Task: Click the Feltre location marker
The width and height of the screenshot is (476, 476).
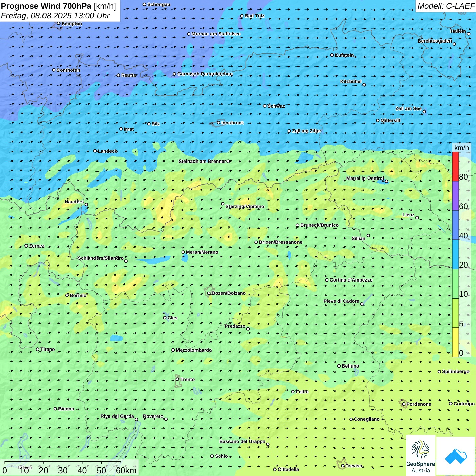Action: coord(293,392)
